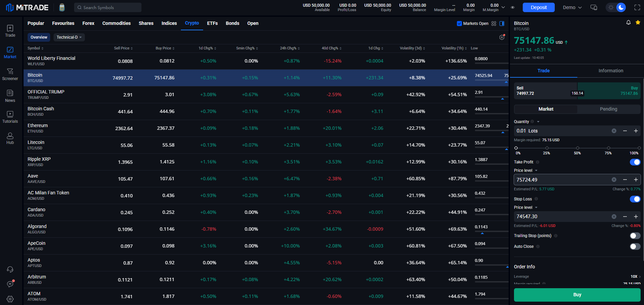Click the Deposit button

tap(538, 7)
